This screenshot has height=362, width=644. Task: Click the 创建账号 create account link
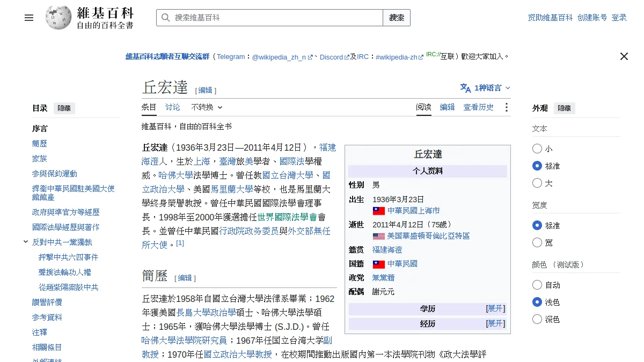592,18
